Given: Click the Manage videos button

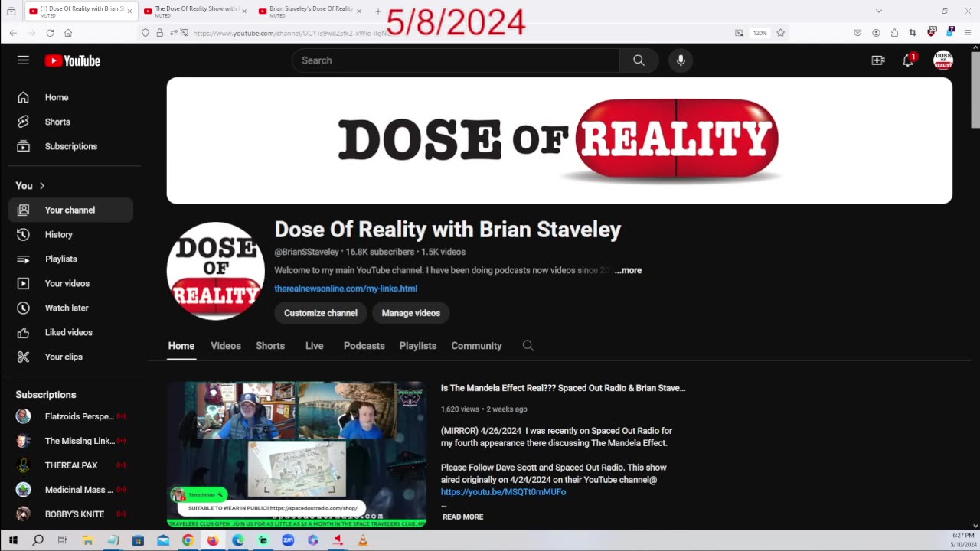Looking at the screenshot, I should (x=411, y=313).
